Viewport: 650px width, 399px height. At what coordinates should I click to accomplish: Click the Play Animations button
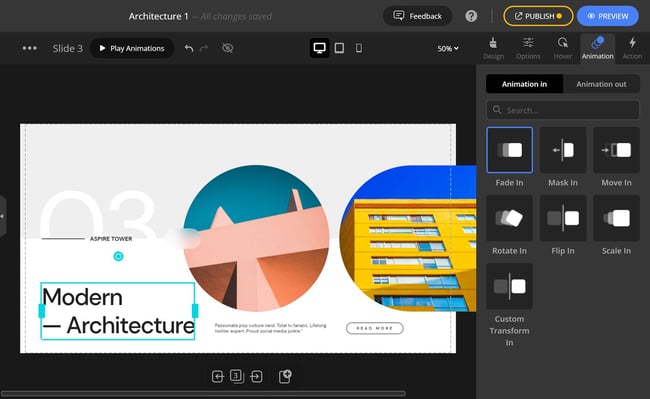tap(132, 48)
